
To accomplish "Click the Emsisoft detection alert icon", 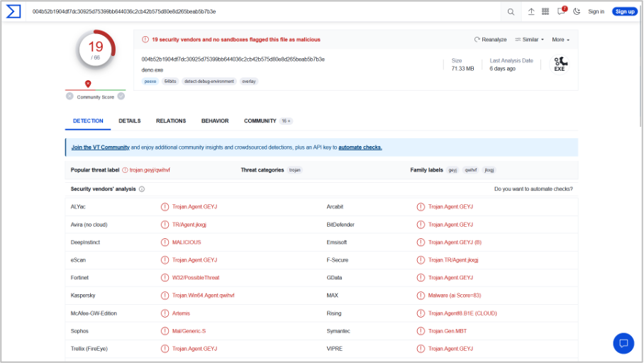I will point(421,242).
